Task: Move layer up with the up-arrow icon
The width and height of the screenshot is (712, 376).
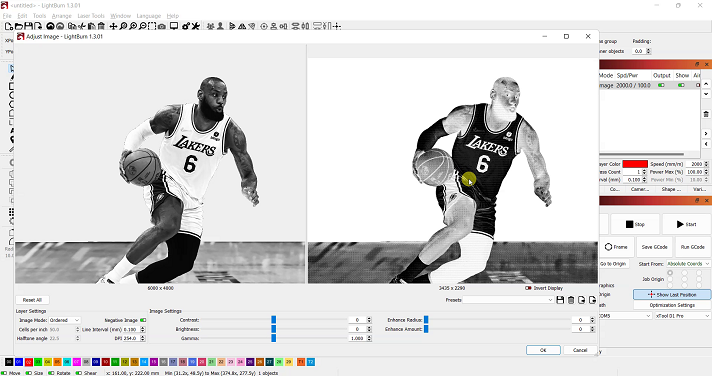Action: tap(706, 84)
